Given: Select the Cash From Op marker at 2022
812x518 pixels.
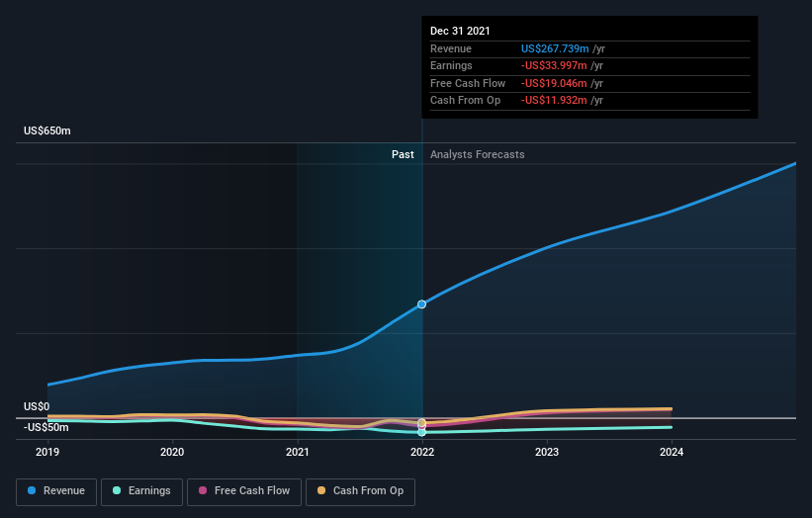Looking at the screenshot, I should click(422, 423).
